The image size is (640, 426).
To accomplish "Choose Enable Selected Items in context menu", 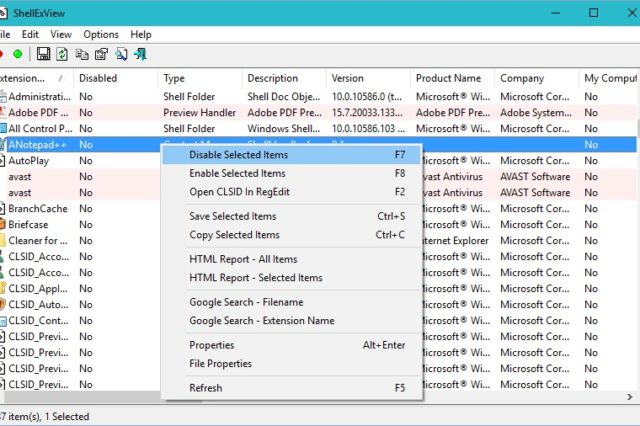I will click(237, 174).
